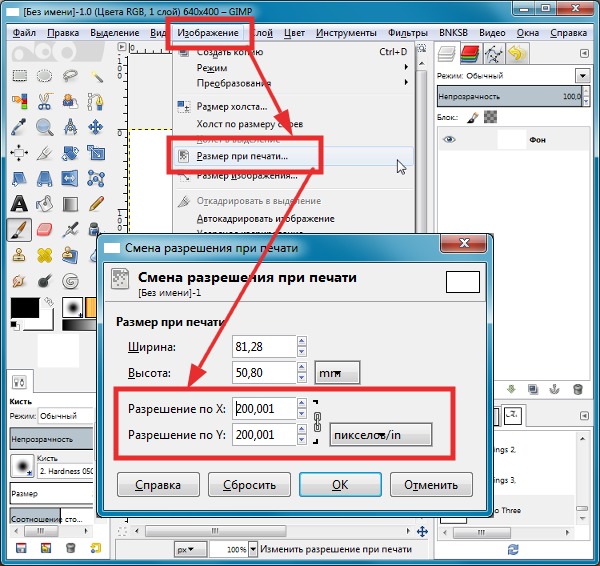Choose the Zoom magnifier tool

44,127
